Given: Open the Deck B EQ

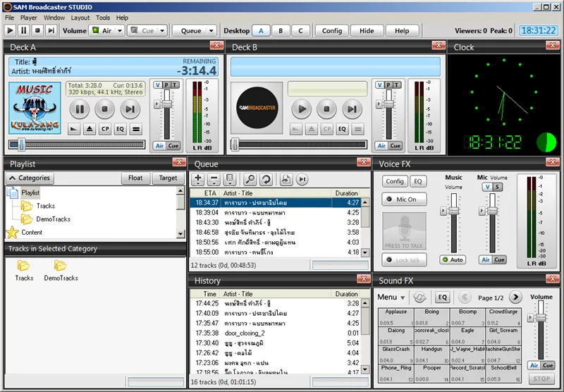Looking at the screenshot, I should [342, 129].
